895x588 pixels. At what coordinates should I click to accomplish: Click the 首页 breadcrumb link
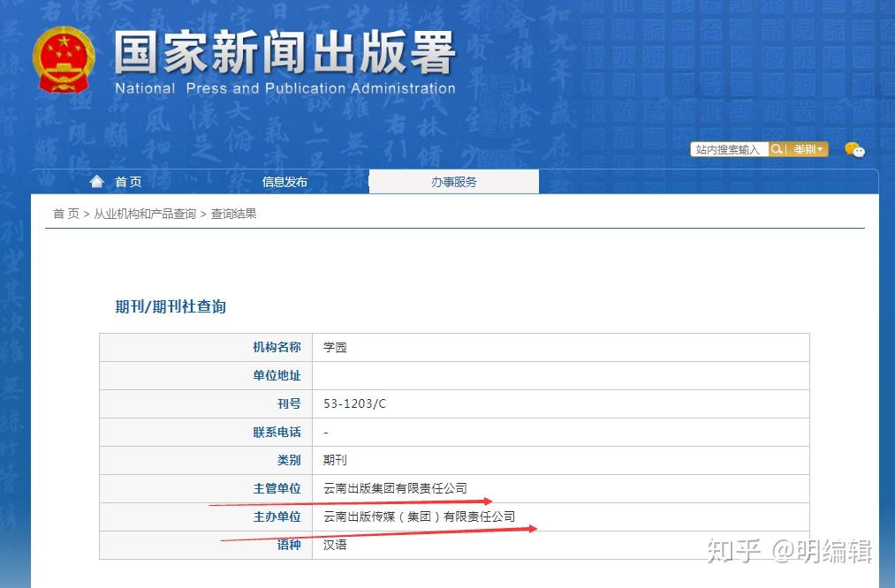tap(66, 214)
